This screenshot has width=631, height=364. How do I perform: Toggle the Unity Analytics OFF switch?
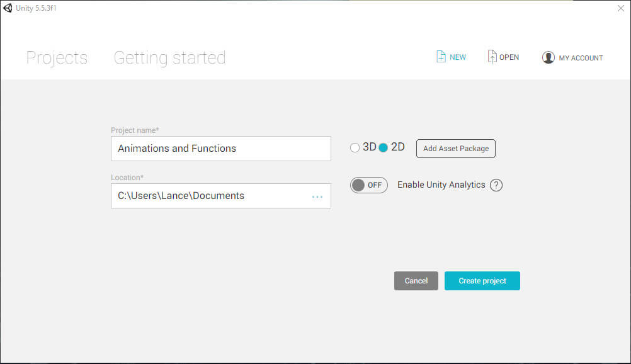(x=368, y=185)
